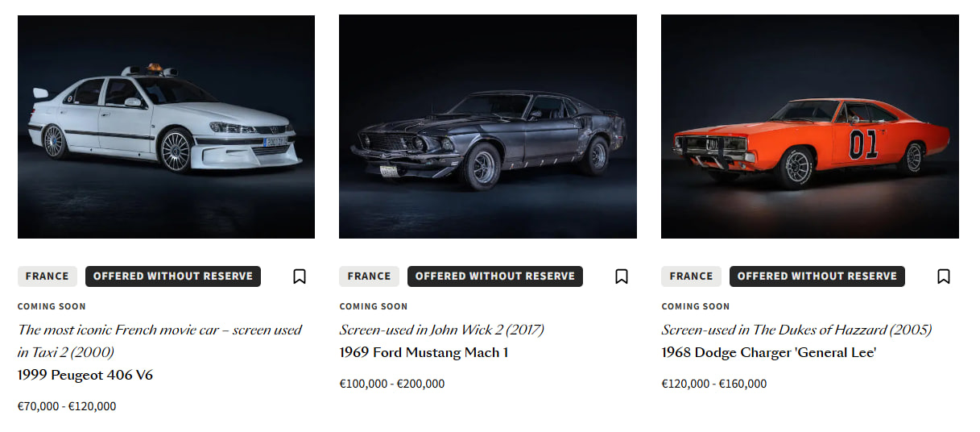
Task: Open the 1969 Ford Mustang Mach 1 listing
Action: coord(424,352)
